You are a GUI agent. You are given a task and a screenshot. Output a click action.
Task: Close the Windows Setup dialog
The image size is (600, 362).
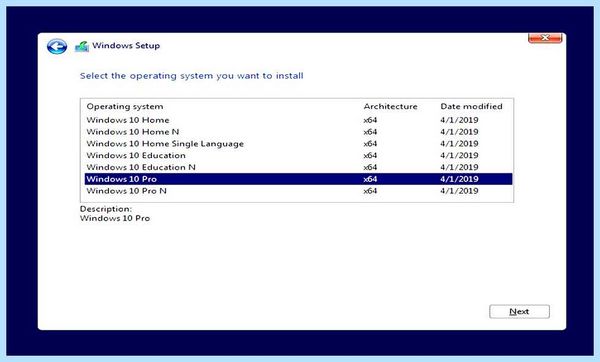(x=545, y=38)
